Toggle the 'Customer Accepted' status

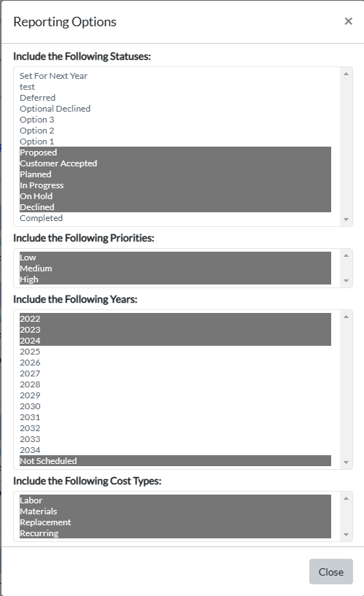pos(175,163)
